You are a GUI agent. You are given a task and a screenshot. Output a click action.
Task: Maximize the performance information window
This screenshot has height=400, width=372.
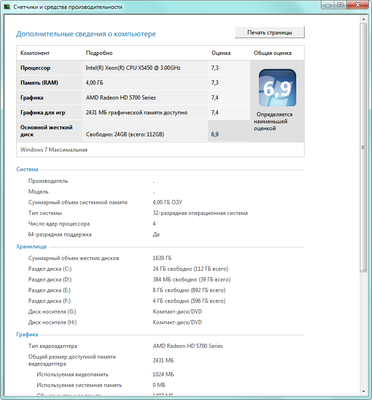[x=340, y=5]
